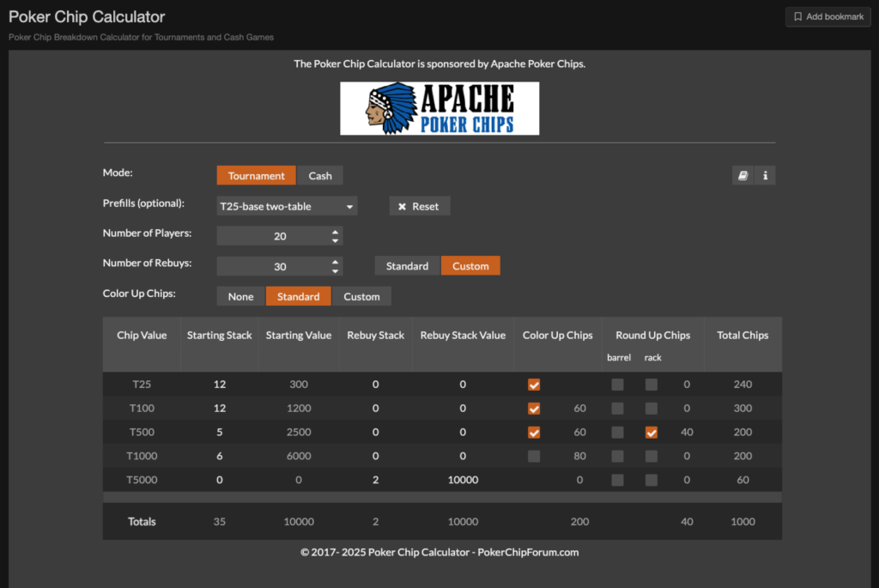Viewport: 879px width, 588px height.
Task: Click the book icon button
Action: [x=743, y=175]
